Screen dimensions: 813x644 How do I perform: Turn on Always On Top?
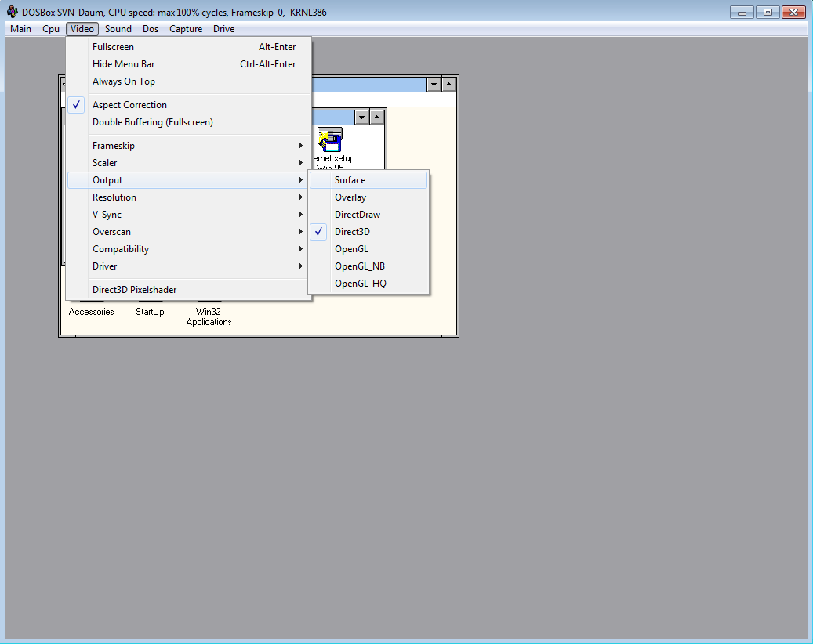pyautogui.click(x=123, y=81)
